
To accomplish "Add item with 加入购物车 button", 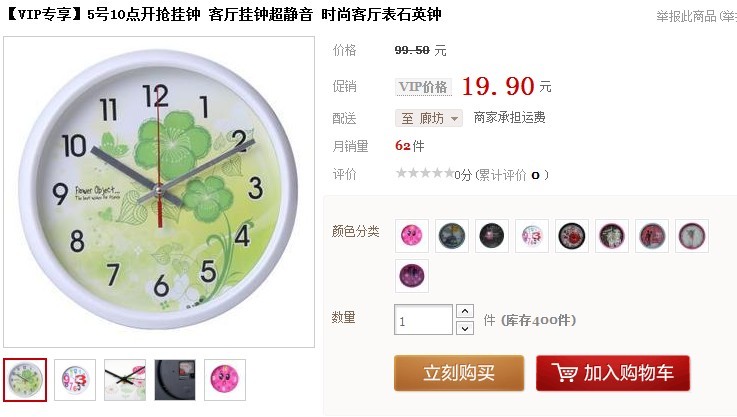I will click(613, 373).
